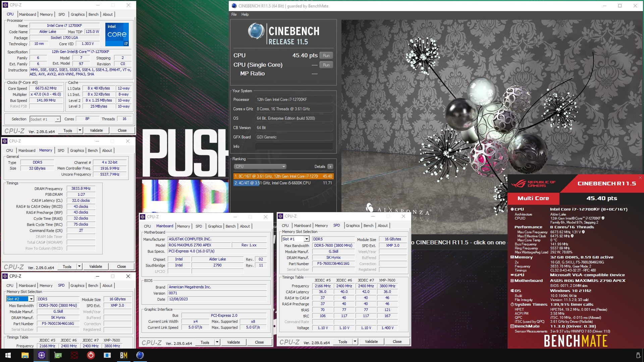This screenshot has width=644, height=362.
Task: Click the System Timers clock icon
Action: (512, 304)
